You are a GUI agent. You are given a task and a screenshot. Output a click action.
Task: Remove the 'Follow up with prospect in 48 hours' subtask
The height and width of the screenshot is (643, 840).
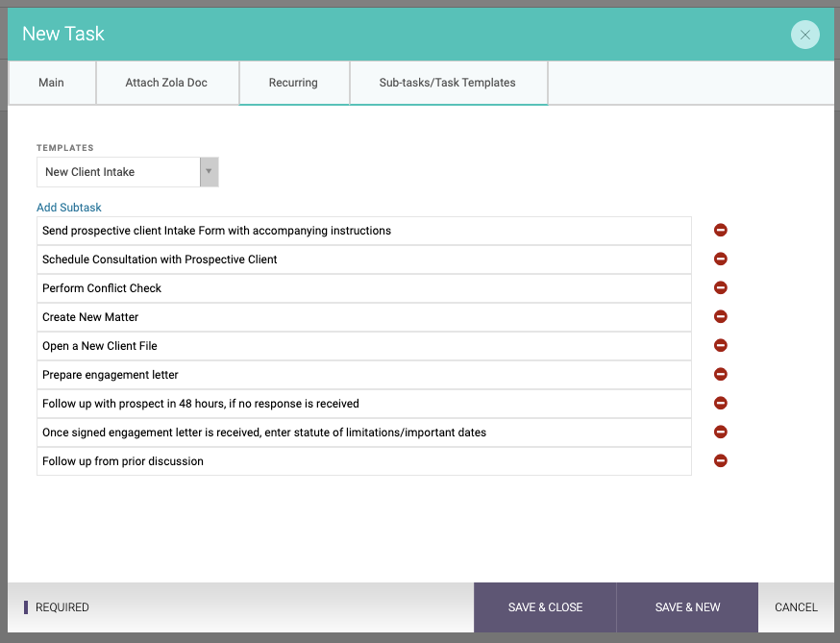tap(720, 404)
